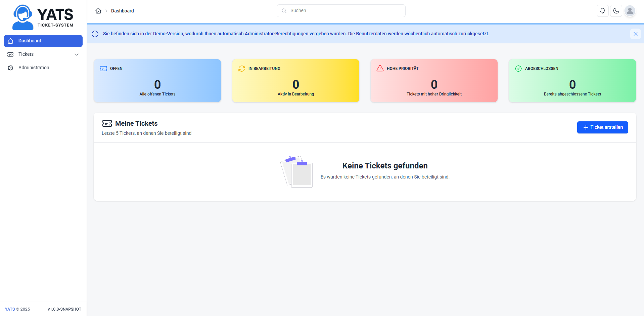This screenshot has width=644, height=316.
Task: Select the Offen tickets card
Action: click(x=157, y=80)
